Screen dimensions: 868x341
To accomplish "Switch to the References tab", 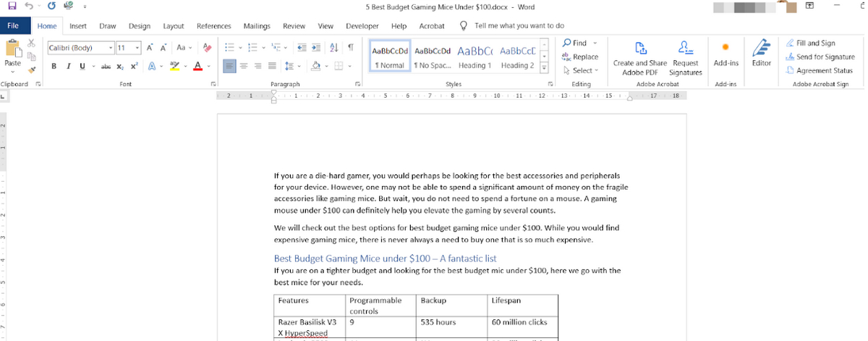I will [214, 26].
